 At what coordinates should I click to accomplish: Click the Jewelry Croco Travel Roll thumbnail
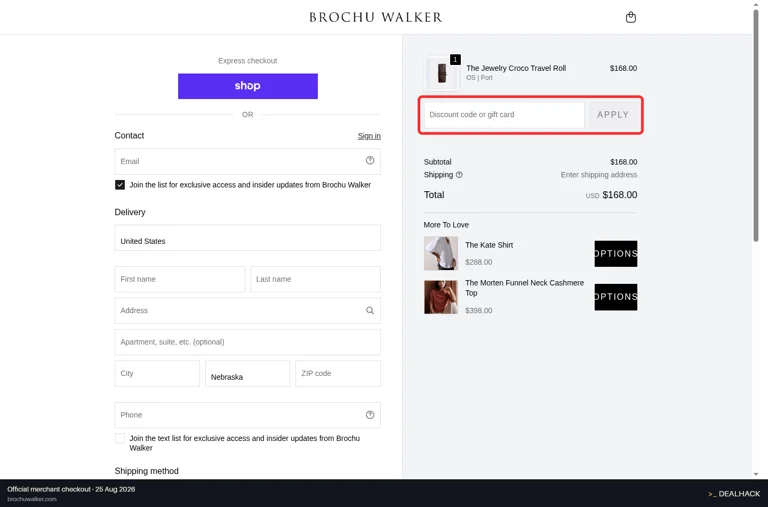pyautogui.click(x=442, y=73)
